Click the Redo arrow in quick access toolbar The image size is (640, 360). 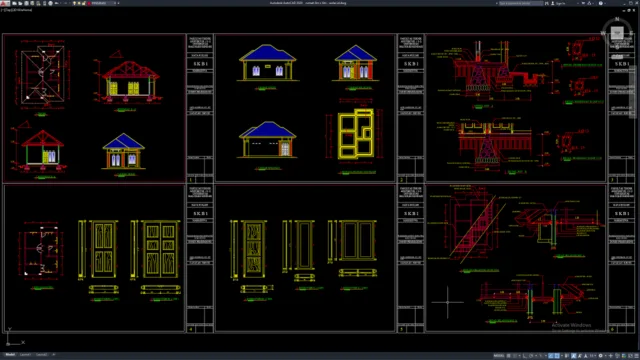tap(65, 3)
